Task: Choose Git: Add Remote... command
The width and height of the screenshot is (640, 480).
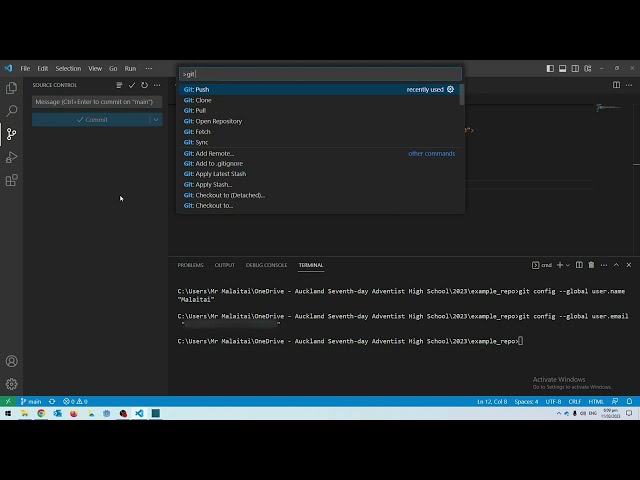Action: [x=319, y=153]
